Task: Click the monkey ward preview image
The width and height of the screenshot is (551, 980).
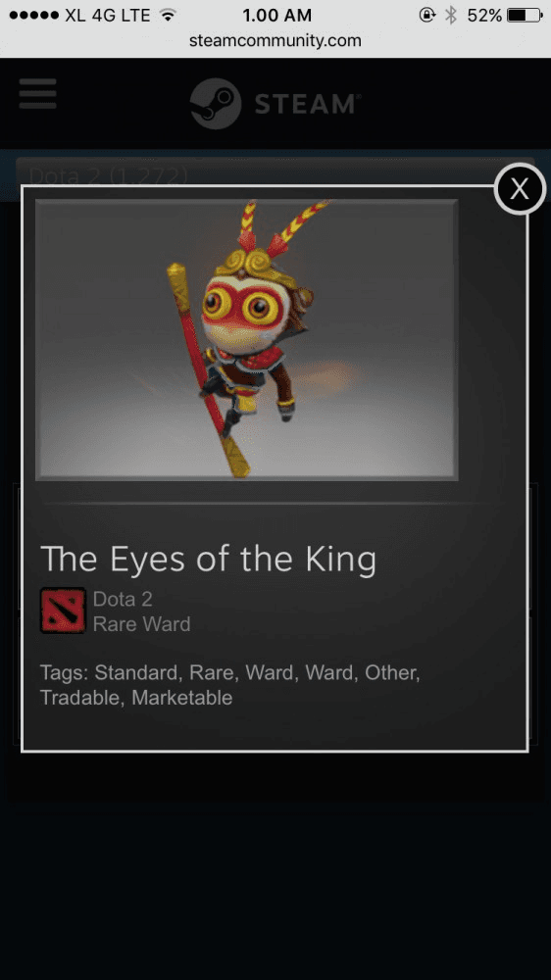Action: [x=246, y=339]
